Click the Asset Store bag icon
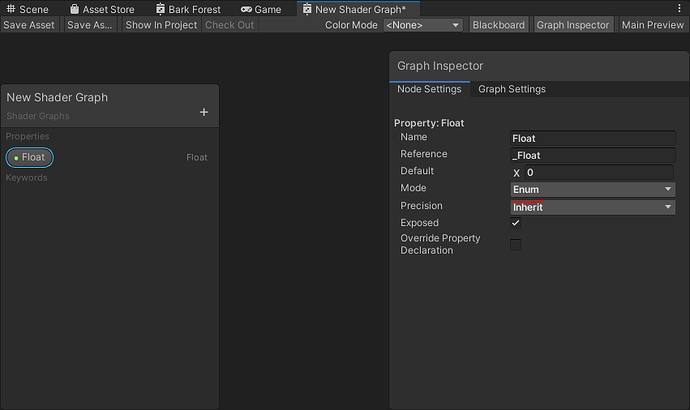Image resolution: width=690 pixels, height=410 pixels. coord(74,9)
